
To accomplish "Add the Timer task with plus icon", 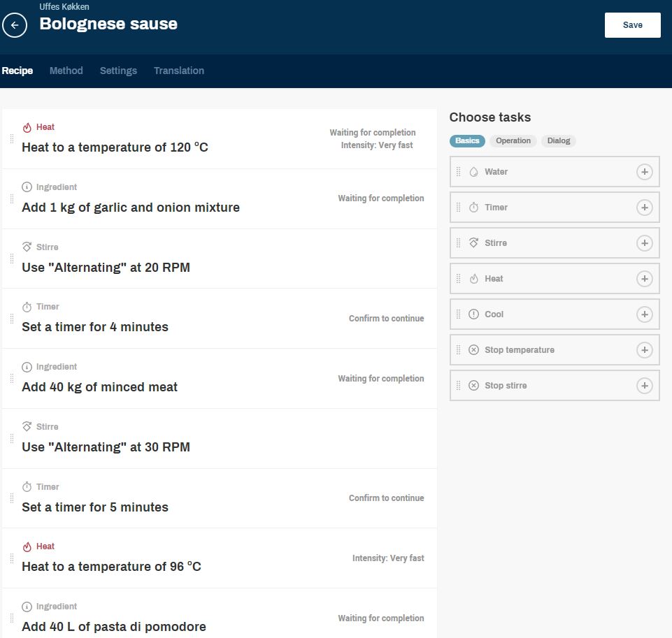I will pos(644,208).
